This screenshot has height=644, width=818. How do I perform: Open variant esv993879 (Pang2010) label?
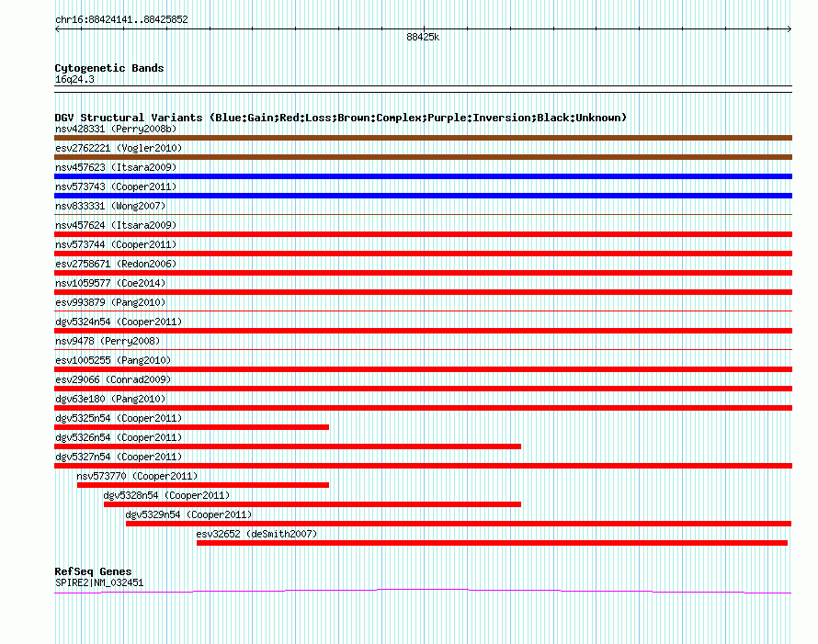click(110, 302)
